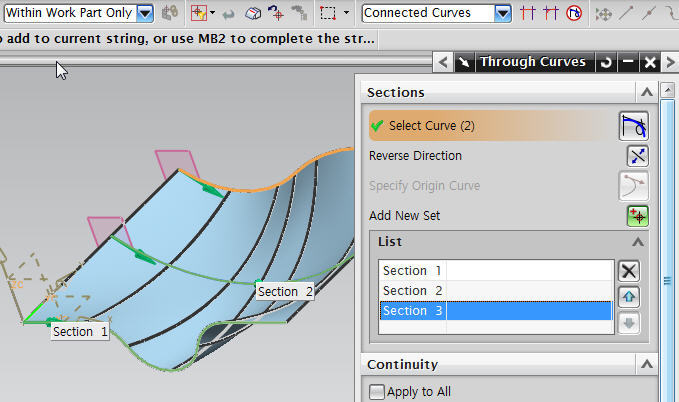Click the Select Curve (2) row

491,126
